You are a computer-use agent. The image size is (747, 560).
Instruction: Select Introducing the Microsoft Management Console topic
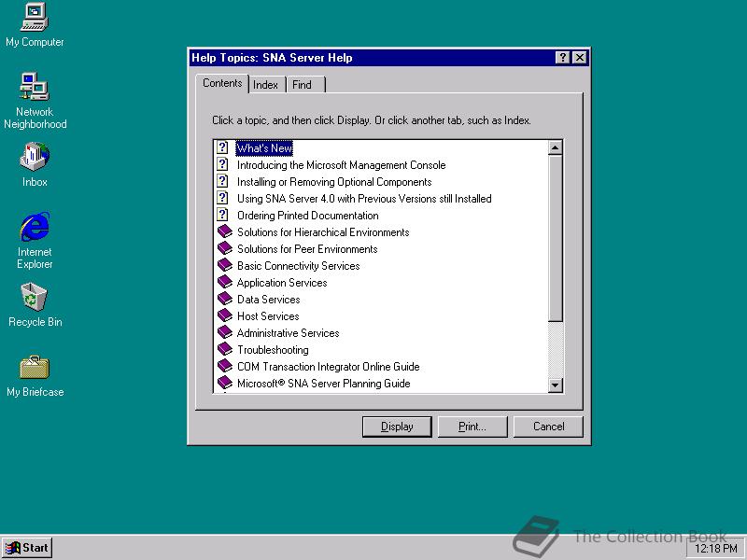pos(341,165)
